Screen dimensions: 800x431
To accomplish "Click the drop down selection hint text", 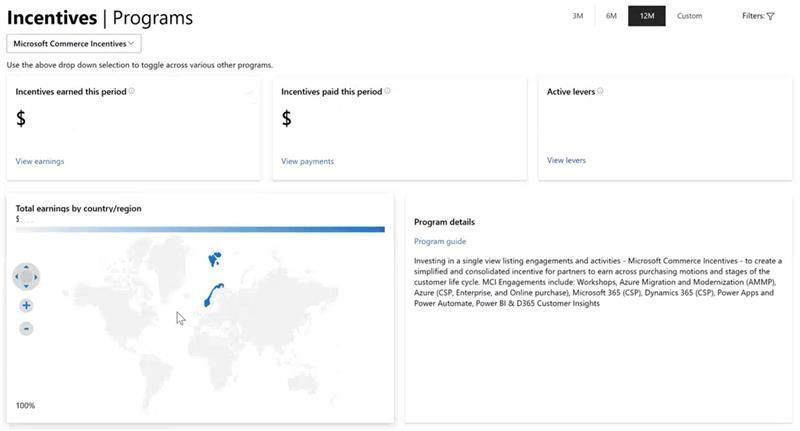I will click(140, 65).
